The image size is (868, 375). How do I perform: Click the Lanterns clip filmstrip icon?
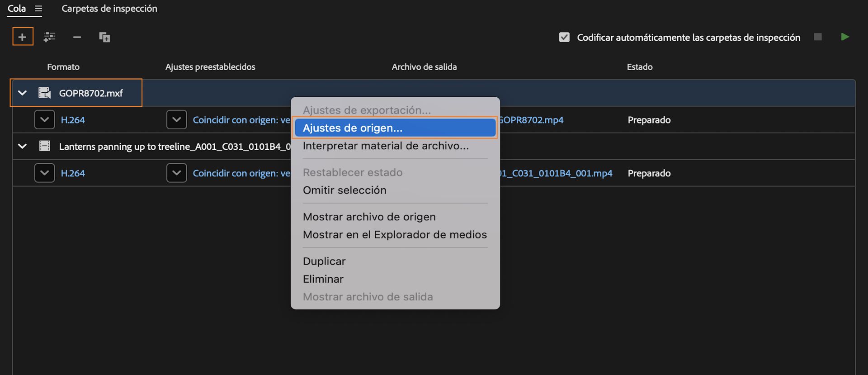(x=44, y=146)
